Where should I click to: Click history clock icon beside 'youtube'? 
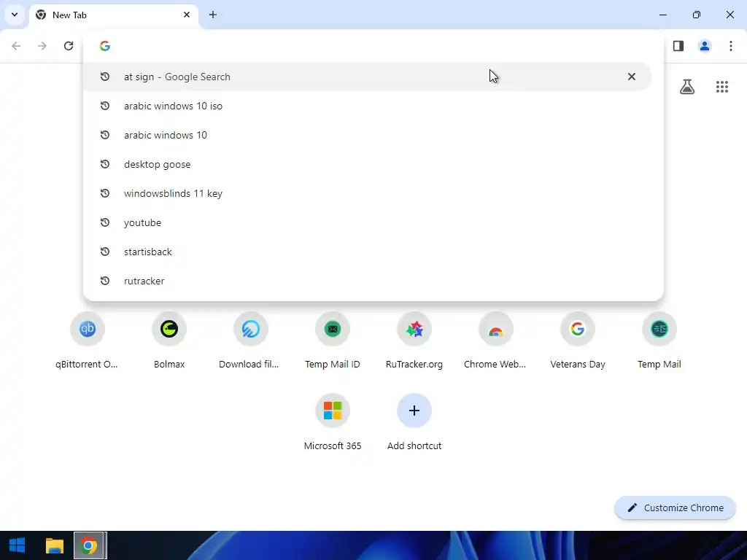pyautogui.click(x=105, y=222)
